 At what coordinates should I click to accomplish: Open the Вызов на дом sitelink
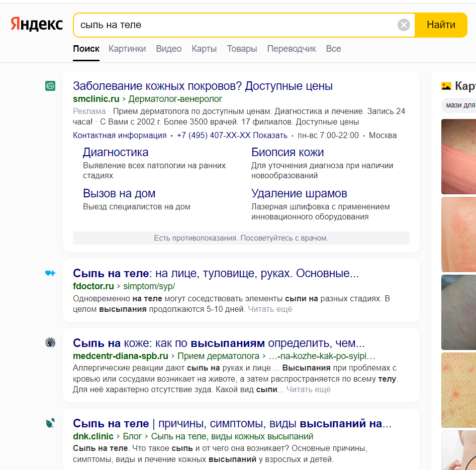click(x=119, y=194)
